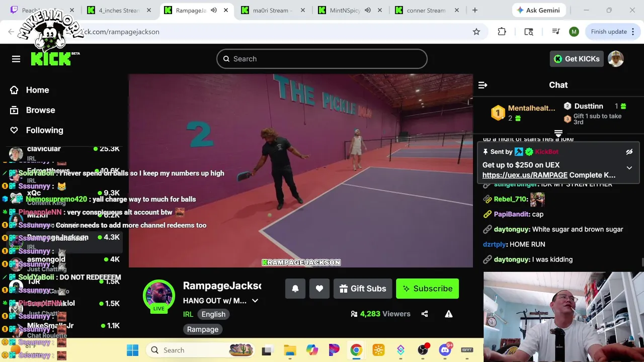Image resolution: width=644 pixels, height=362 pixels.
Task: Open the orange sun app on taskbar
Action: tap(378, 350)
